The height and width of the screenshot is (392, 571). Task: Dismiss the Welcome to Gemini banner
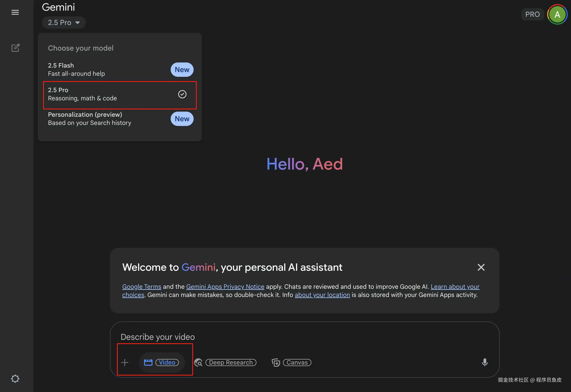coord(481,267)
